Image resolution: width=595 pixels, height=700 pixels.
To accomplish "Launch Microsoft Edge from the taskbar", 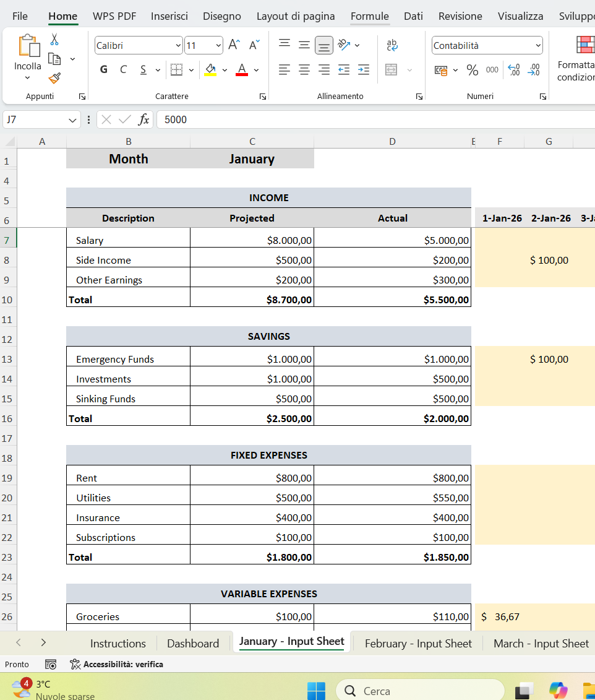I will click(557, 689).
